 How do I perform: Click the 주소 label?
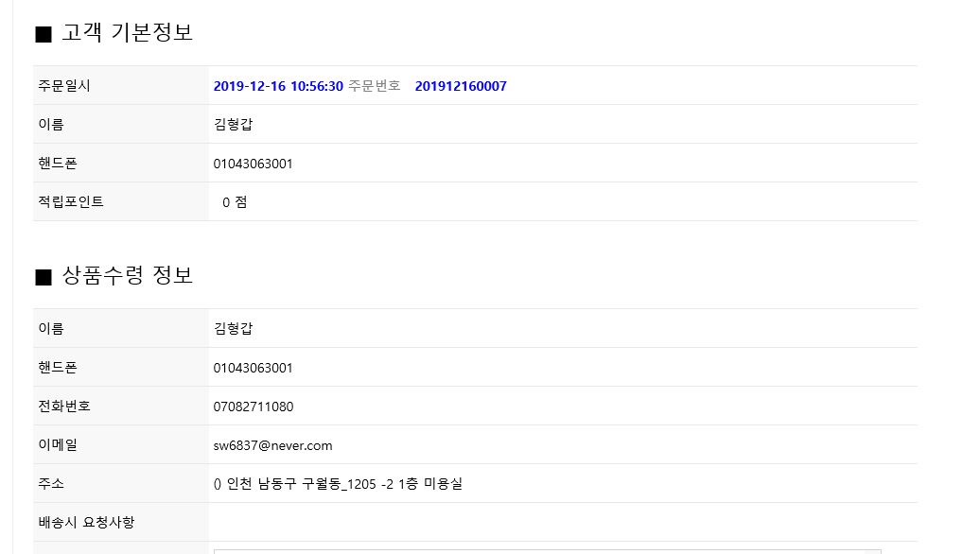51,483
